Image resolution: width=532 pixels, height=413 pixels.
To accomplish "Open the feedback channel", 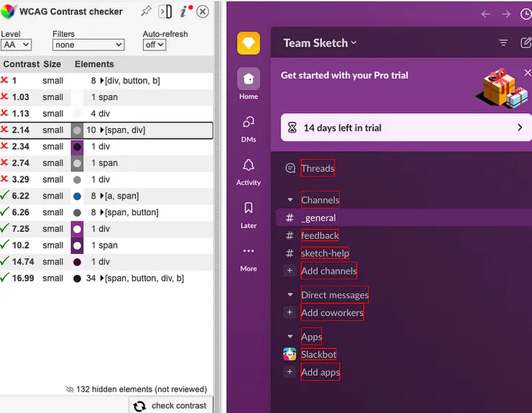I will 320,235.
